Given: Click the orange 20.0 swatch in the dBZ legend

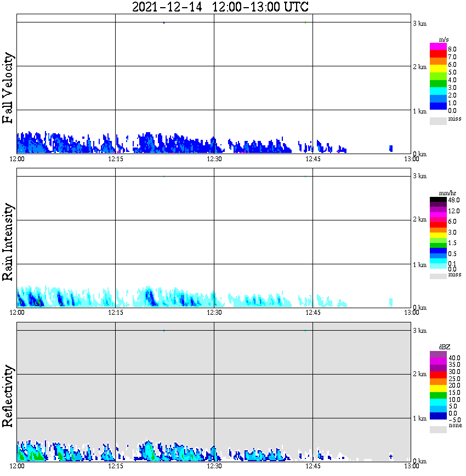Looking at the screenshot, I should (x=438, y=382).
